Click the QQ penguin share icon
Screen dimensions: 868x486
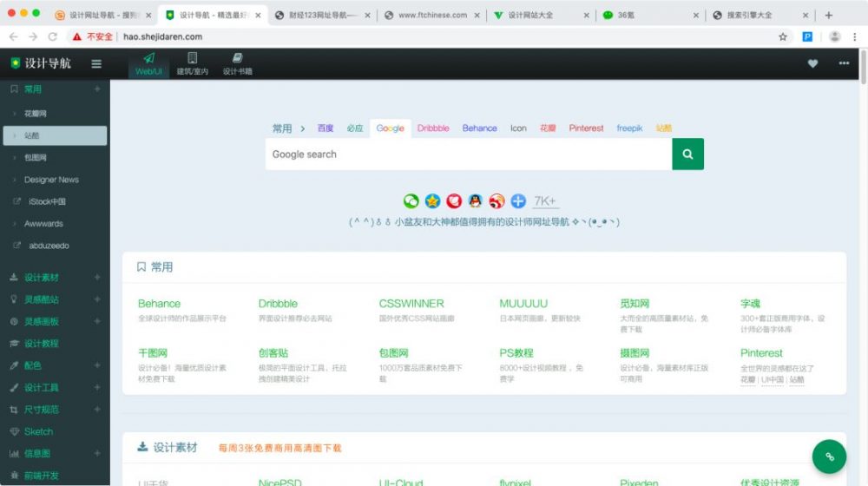pyautogui.click(x=475, y=201)
